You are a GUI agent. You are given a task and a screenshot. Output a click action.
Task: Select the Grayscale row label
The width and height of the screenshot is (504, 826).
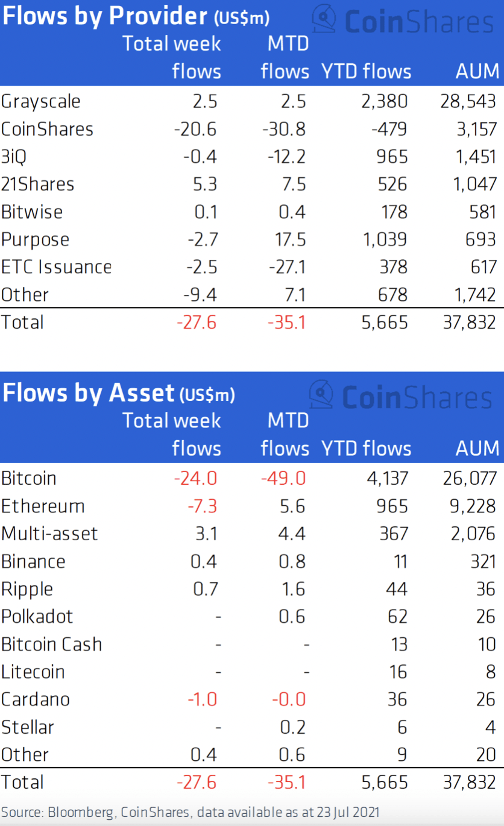pyautogui.click(x=41, y=101)
